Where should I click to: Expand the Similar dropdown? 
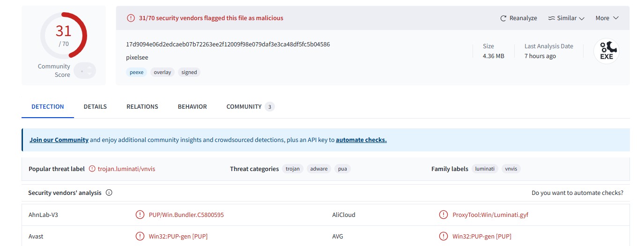[567, 18]
